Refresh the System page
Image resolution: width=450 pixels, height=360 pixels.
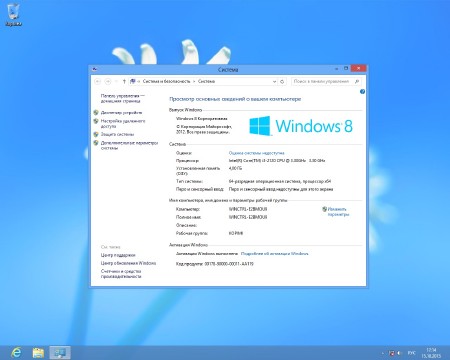point(282,81)
